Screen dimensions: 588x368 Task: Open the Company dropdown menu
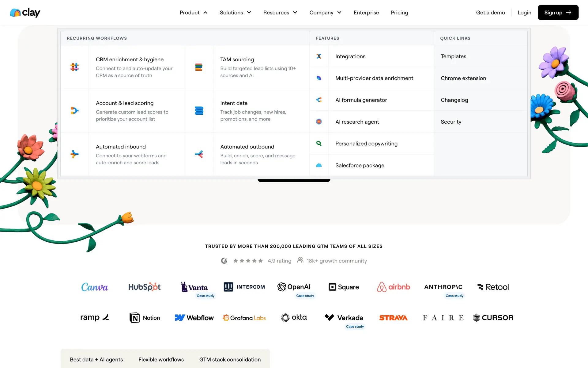pos(325,13)
